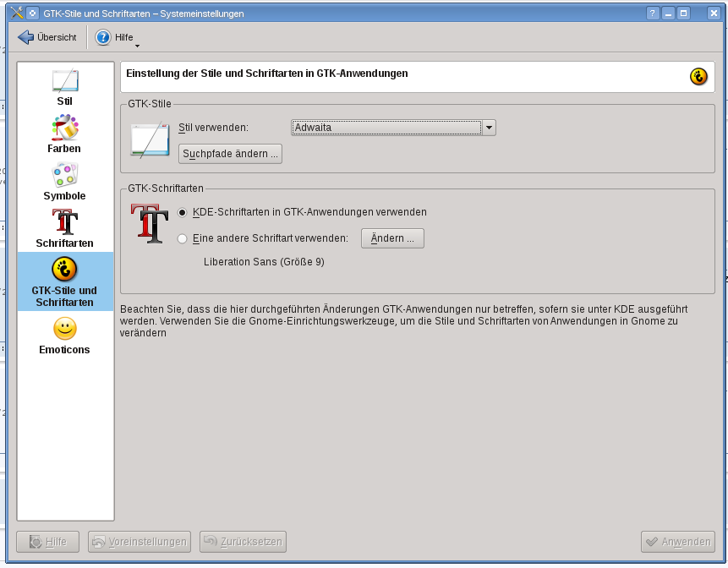Viewport: 728px width, 568px height.
Task: Open the Emoticons smiley icon
Action: point(65,329)
